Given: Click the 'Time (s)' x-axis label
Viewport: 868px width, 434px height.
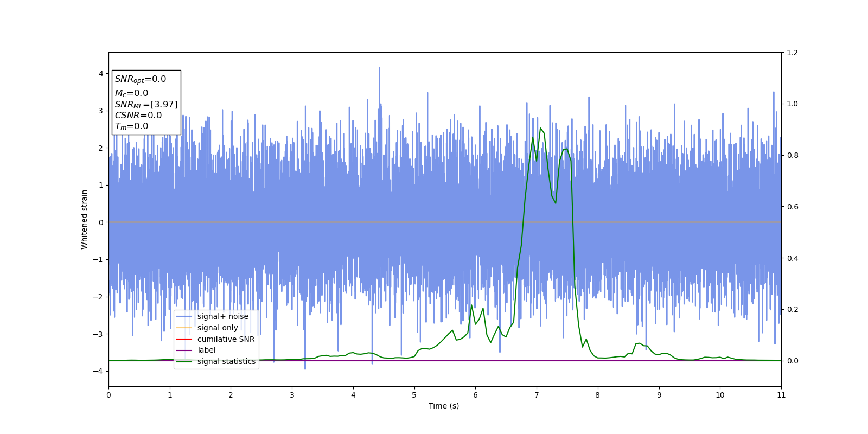Looking at the screenshot, I should (444, 406).
